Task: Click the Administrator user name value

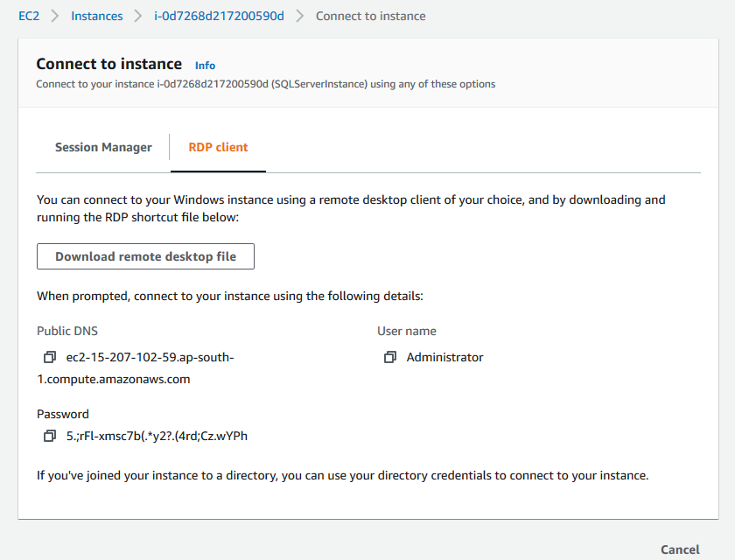Action: coord(444,358)
